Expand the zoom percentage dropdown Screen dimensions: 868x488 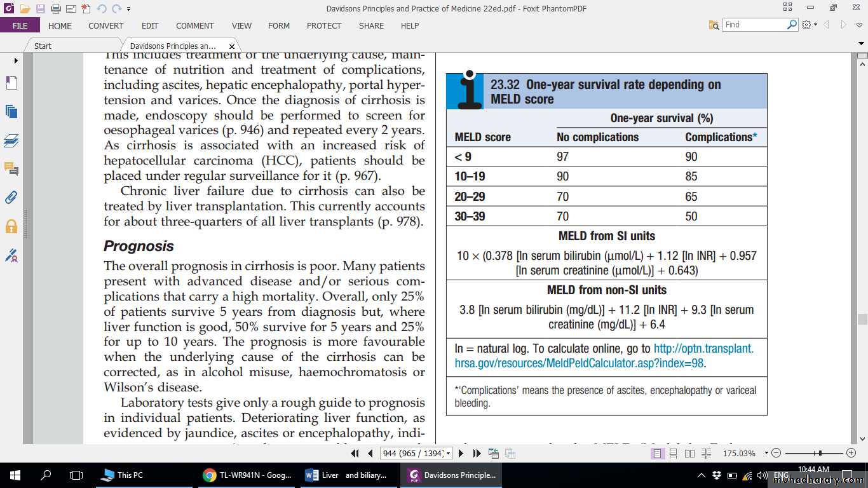click(766, 454)
